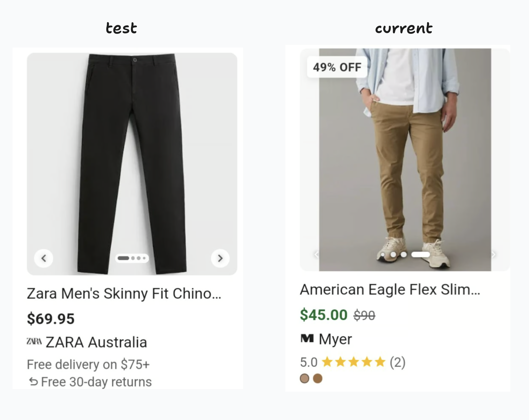The height and width of the screenshot is (420, 529).
Task: Click the next image arrow on Zara card
Action: (x=220, y=258)
